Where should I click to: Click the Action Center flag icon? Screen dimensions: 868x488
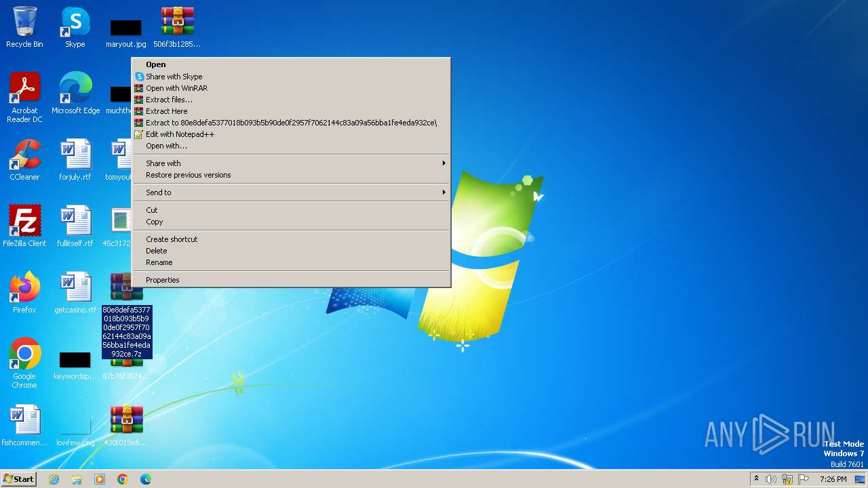click(x=804, y=479)
